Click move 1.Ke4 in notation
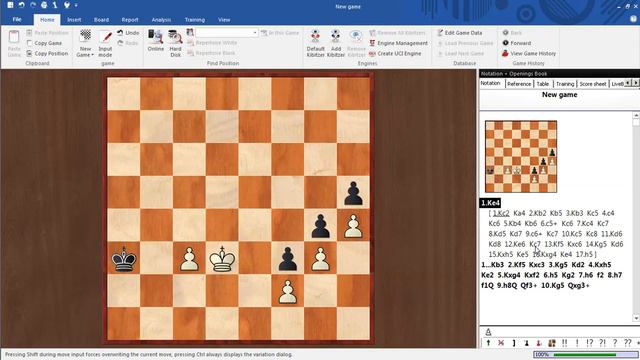The image size is (640, 360). [490, 203]
